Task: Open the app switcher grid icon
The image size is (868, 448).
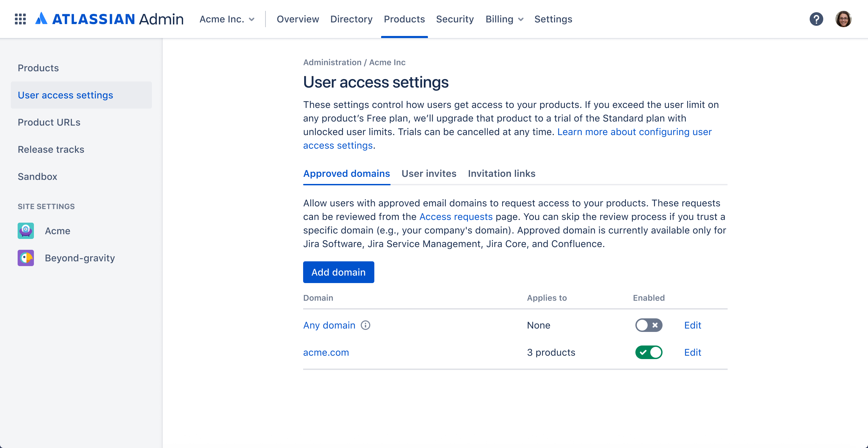Action: [20, 19]
